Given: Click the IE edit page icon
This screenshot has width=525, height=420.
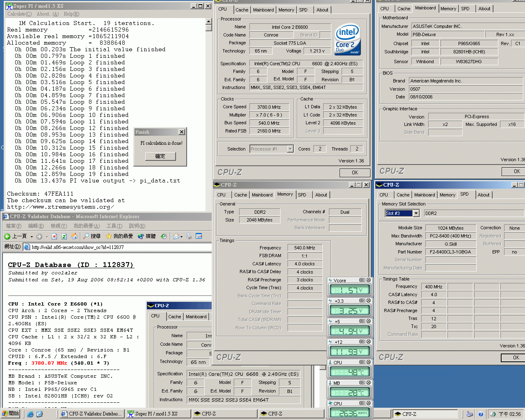Looking at the screenshot, I should (x=199, y=236).
